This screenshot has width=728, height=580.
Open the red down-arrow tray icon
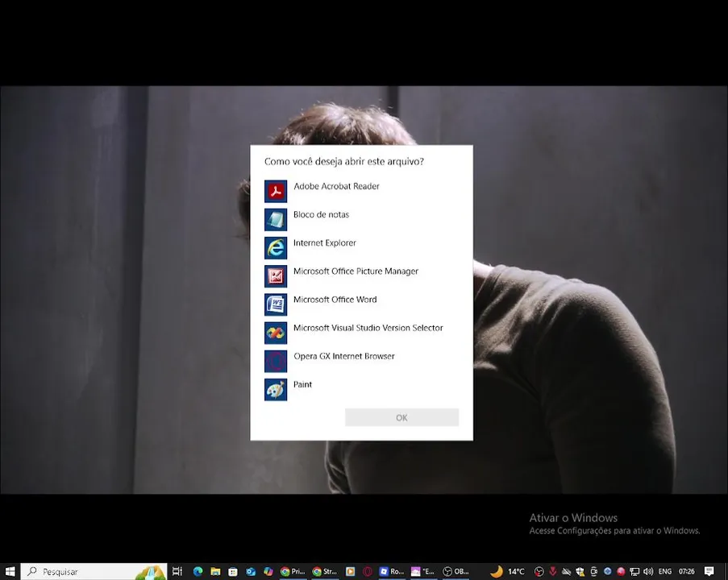click(x=553, y=572)
